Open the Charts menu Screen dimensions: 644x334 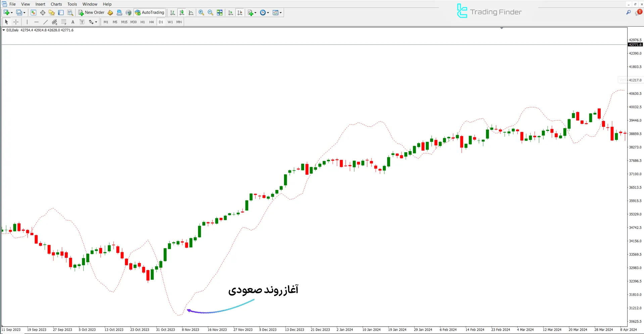click(x=56, y=4)
